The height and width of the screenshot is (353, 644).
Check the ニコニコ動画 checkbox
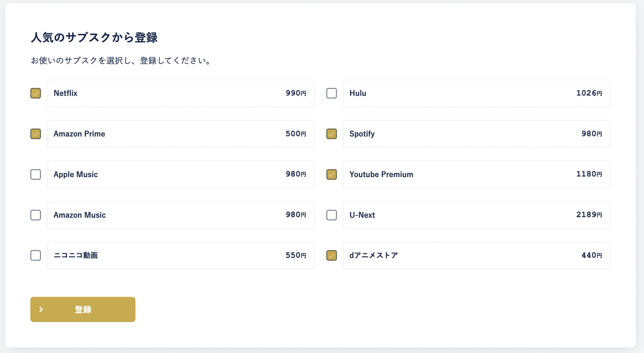point(36,255)
